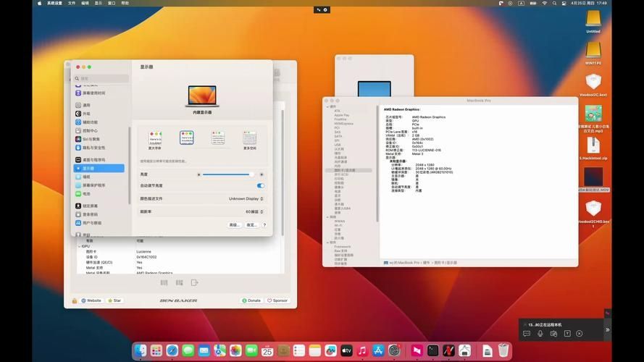644x362 pixels.
Task: Collapse 软件 section in System Information sidebar
Action: pyautogui.click(x=327, y=243)
